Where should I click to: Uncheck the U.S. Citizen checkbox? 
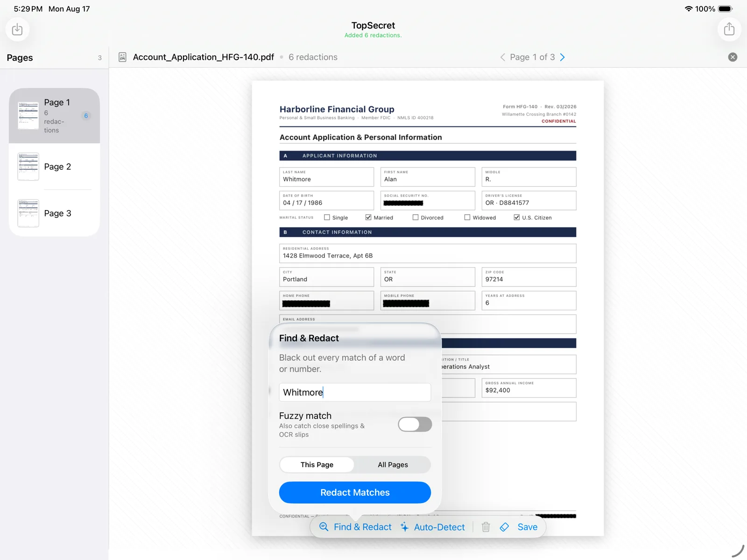tap(517, 217)
